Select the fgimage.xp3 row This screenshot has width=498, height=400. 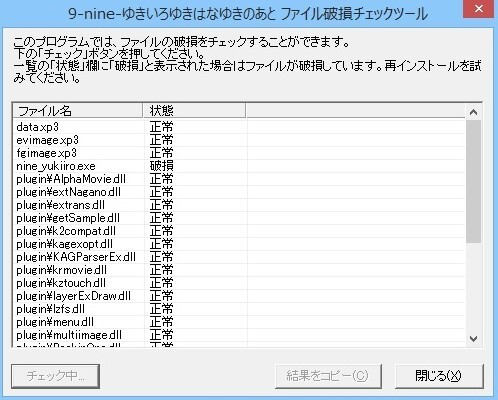239,153
